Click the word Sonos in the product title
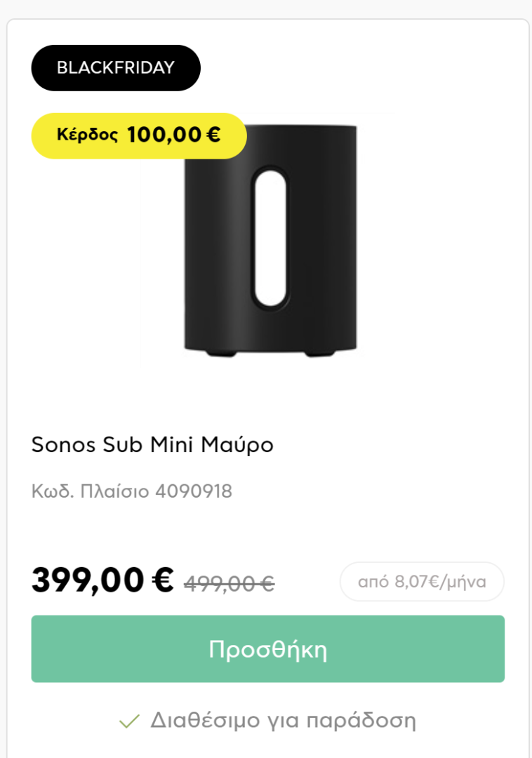Viewport: 532px width, 758px height. click(x=63, y=445)
